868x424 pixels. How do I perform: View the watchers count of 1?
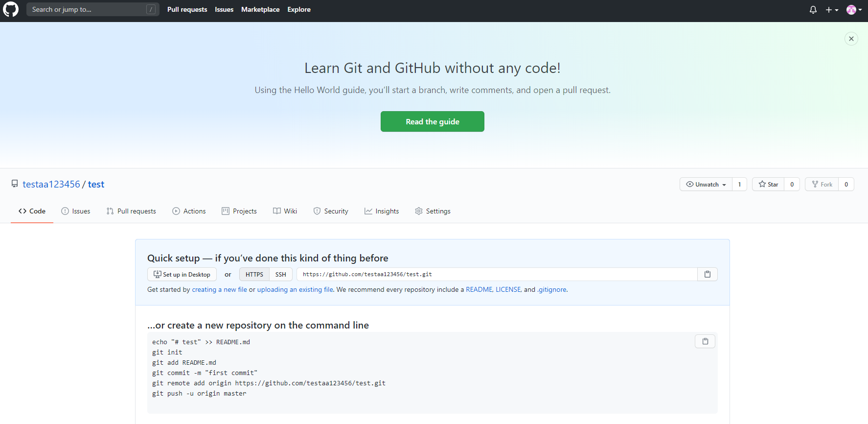(x=739, y=184)
